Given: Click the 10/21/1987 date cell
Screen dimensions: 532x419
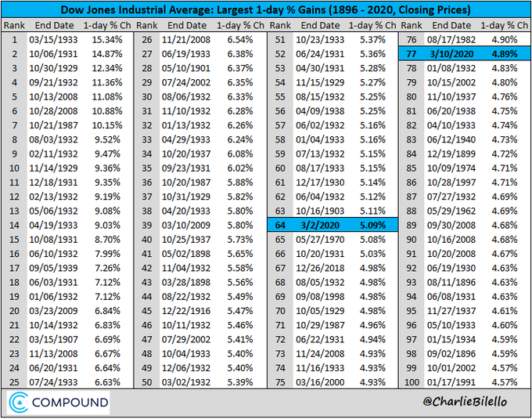Looking at the screenshot, I should (x=53, y=125).
